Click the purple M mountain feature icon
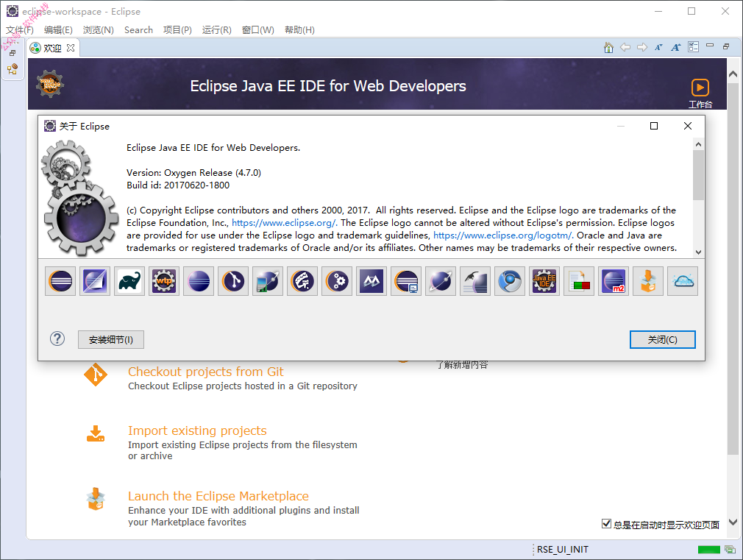The width and height of the screenshot is (743, 560). [x=371, y=281]
